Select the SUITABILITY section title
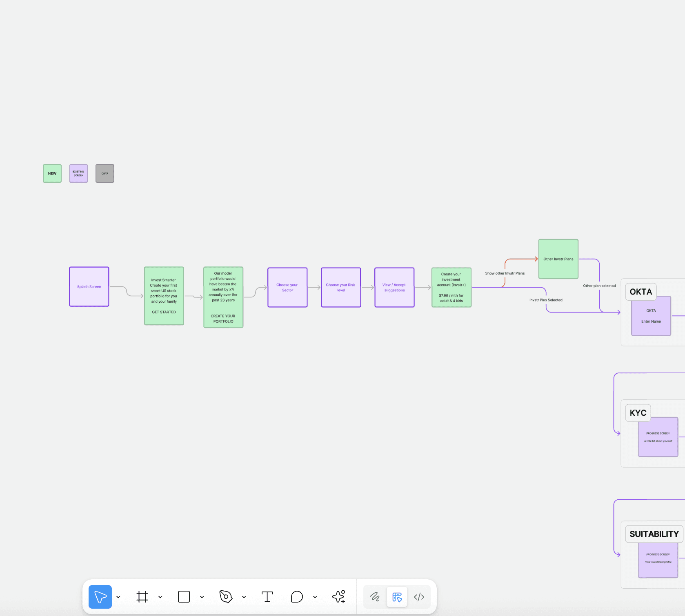This screenshot has width=685, height=616. click(654, 534)
